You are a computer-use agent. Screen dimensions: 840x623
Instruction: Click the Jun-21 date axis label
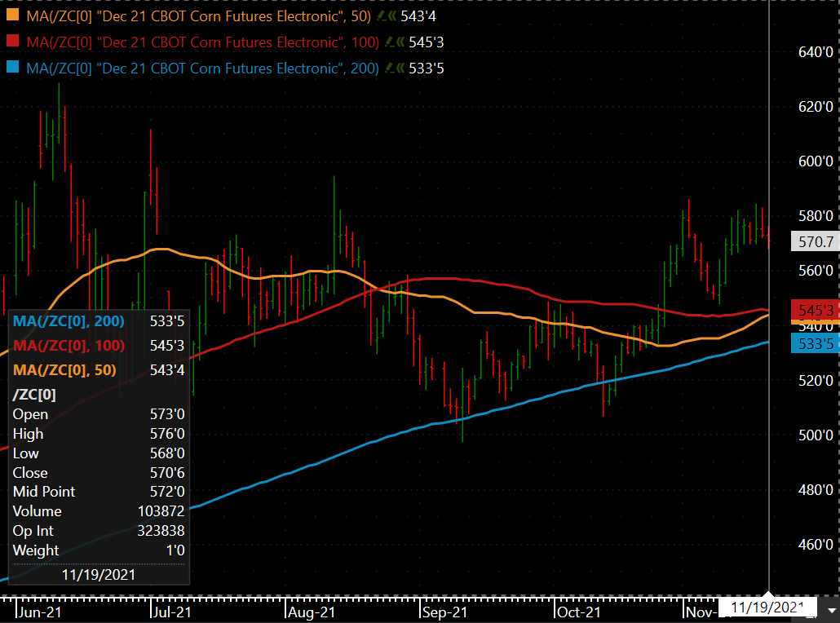pyautogui.click(x=39, y=612)
